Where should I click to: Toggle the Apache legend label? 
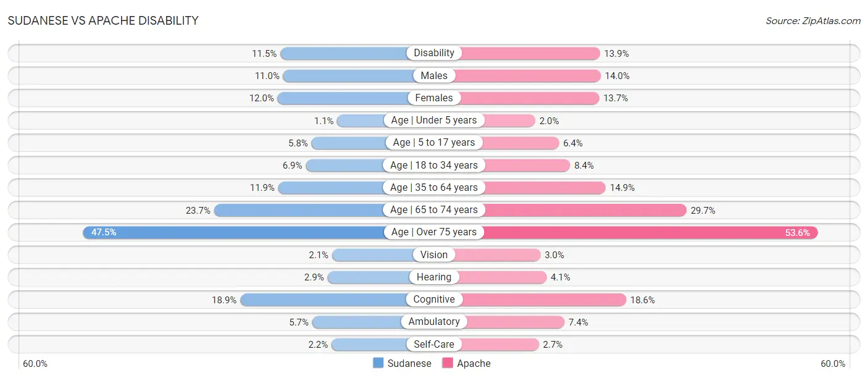[x=474, y=363]
